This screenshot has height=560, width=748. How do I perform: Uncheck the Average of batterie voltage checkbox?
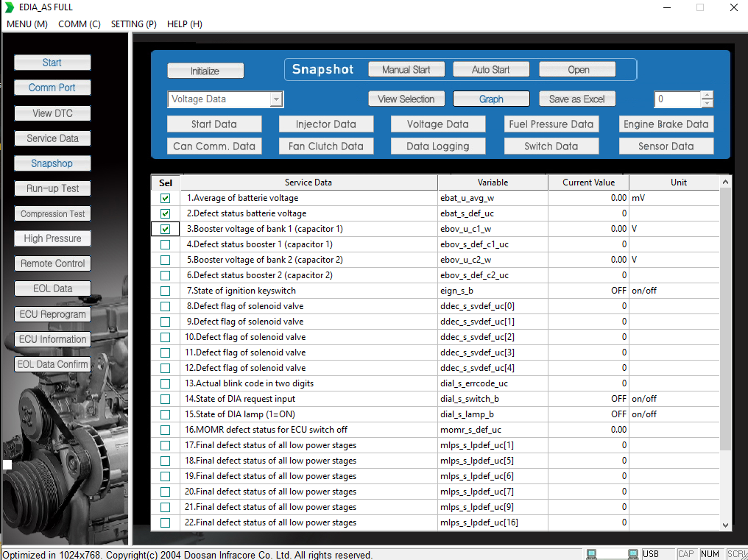point(165,198)
